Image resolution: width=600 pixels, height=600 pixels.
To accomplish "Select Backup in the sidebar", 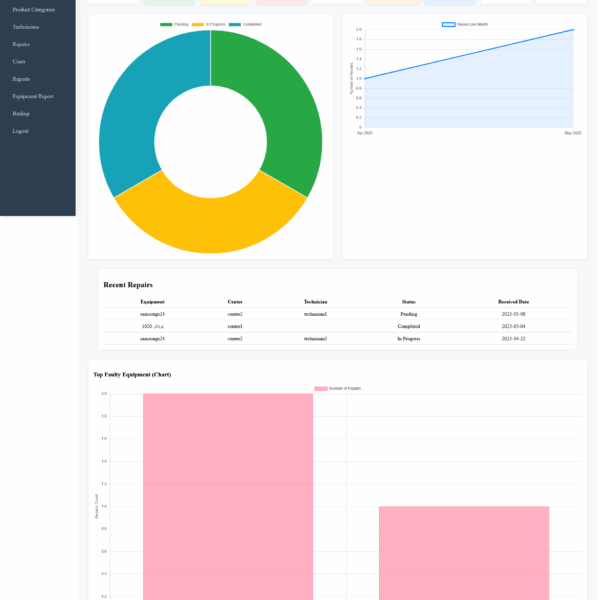I will pos(21,114).
